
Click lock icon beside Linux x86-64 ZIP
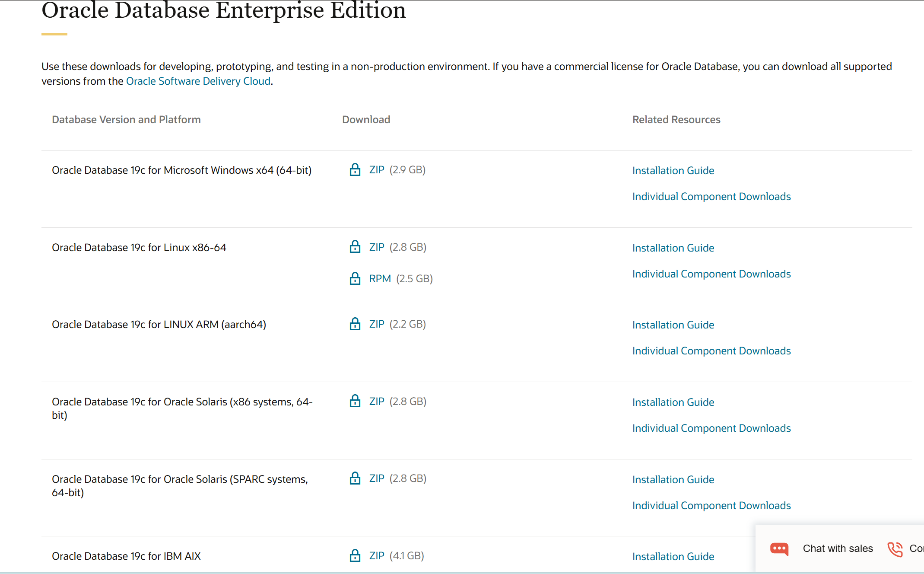pos(355,247)
